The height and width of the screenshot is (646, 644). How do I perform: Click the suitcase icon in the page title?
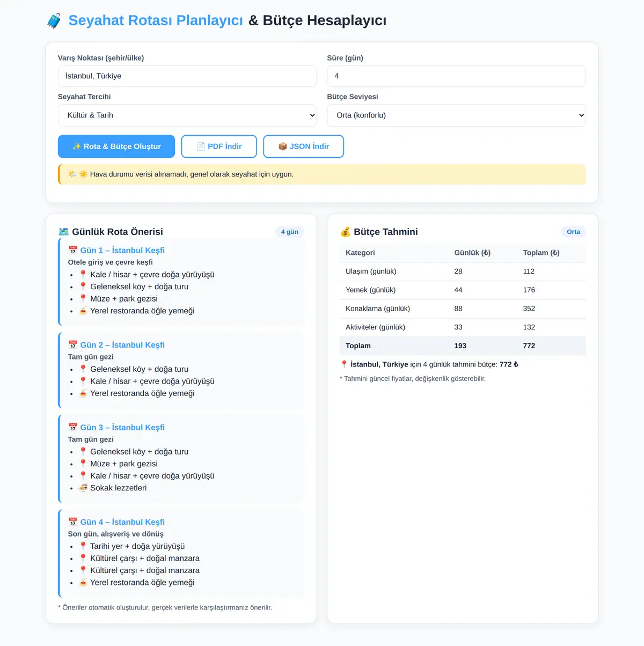(54, 21)
